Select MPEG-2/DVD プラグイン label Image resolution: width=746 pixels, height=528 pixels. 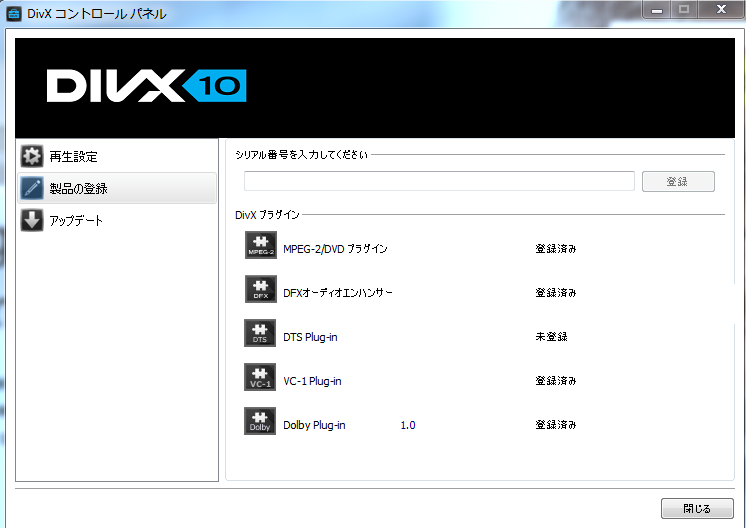(x=335, y=249)
